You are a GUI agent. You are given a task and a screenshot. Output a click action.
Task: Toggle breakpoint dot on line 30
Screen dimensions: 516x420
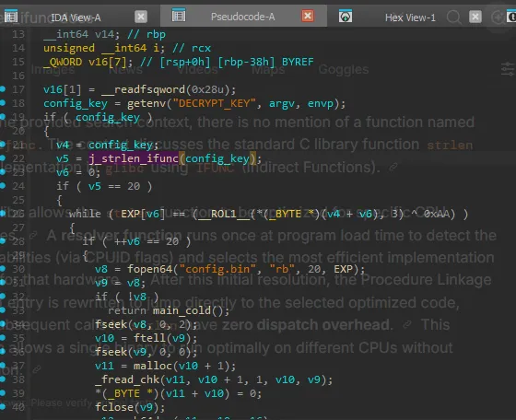3,268
